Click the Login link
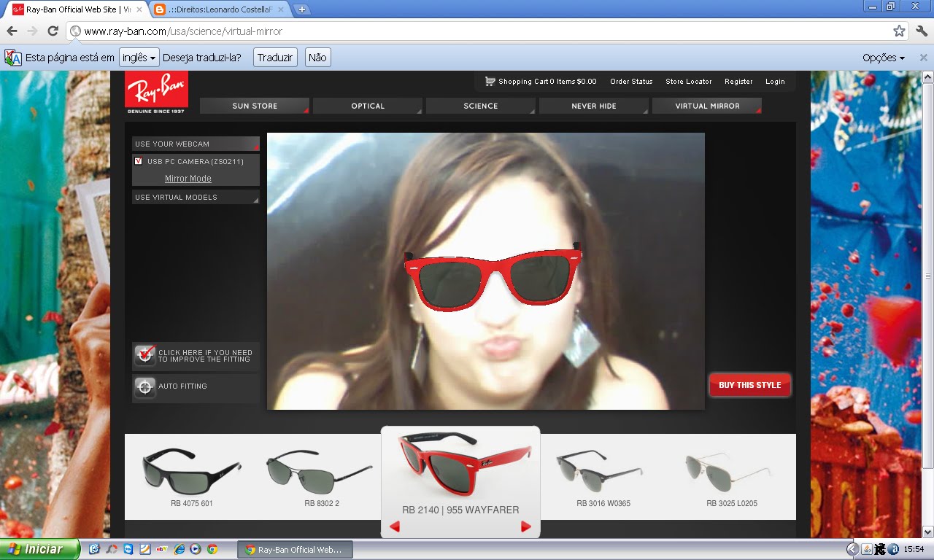The image size is (934, 560). (x=775, y=82)
